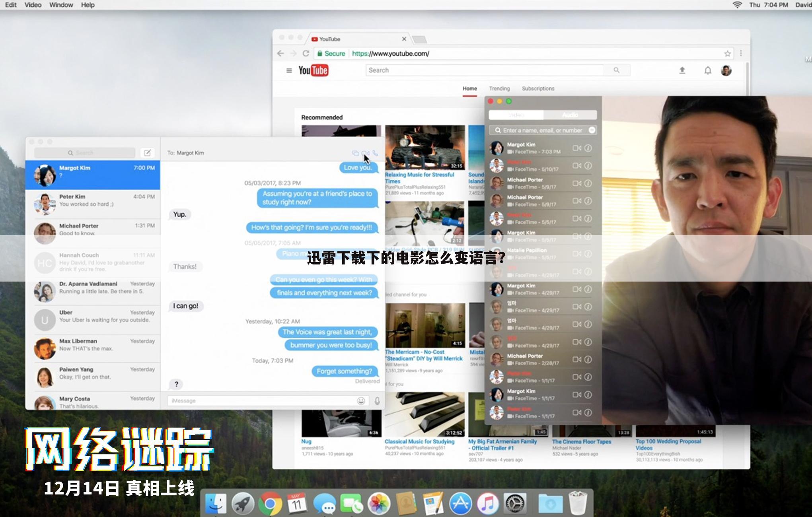Open Calendar in the Dock
The width and height of the screenshot is (812, 517).
(x=297, y=503)
